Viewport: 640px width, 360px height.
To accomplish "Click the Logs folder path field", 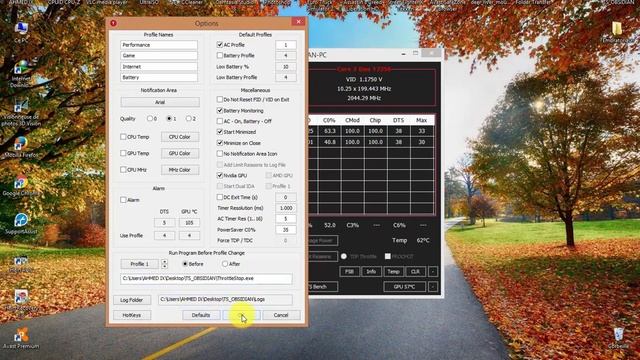I will (x=225, y=299).
